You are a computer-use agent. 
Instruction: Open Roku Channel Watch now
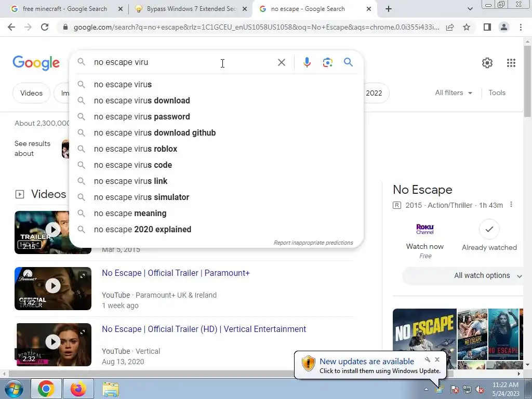[x=425, y=241]
